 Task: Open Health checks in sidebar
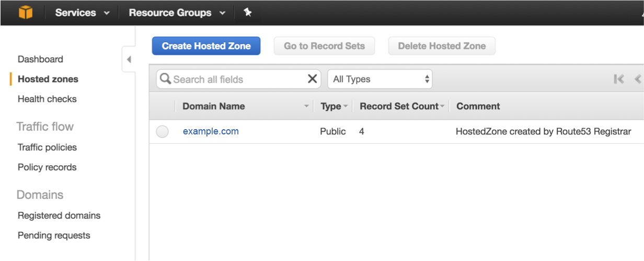(47, 99)
